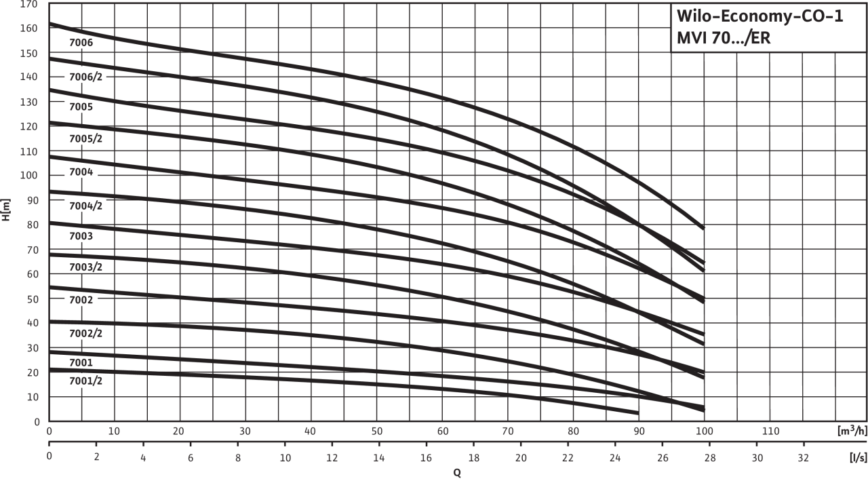Click the 7002 curve label
Screen dimensions: 868x479
81,299
